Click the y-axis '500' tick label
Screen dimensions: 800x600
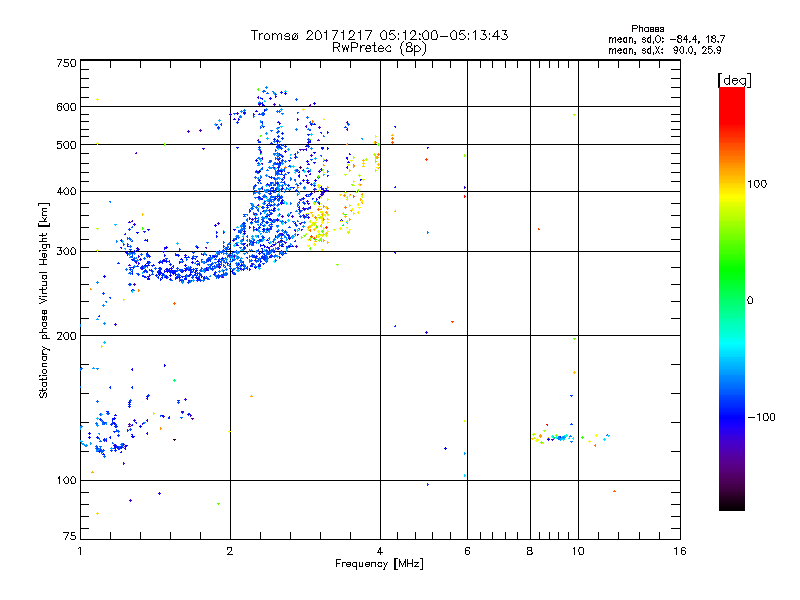tap(66, 145)
